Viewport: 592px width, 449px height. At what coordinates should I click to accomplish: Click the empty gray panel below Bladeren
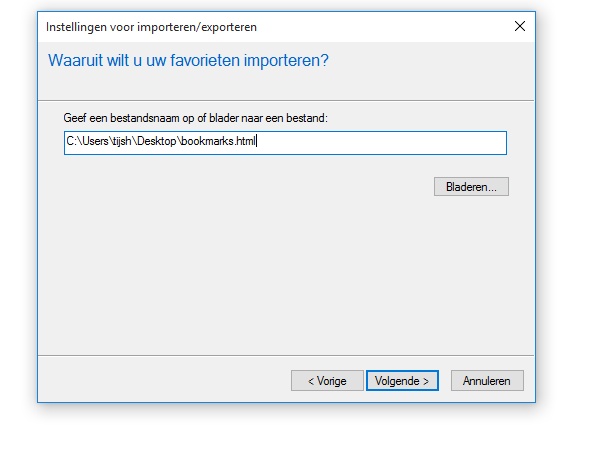(285, 276)
